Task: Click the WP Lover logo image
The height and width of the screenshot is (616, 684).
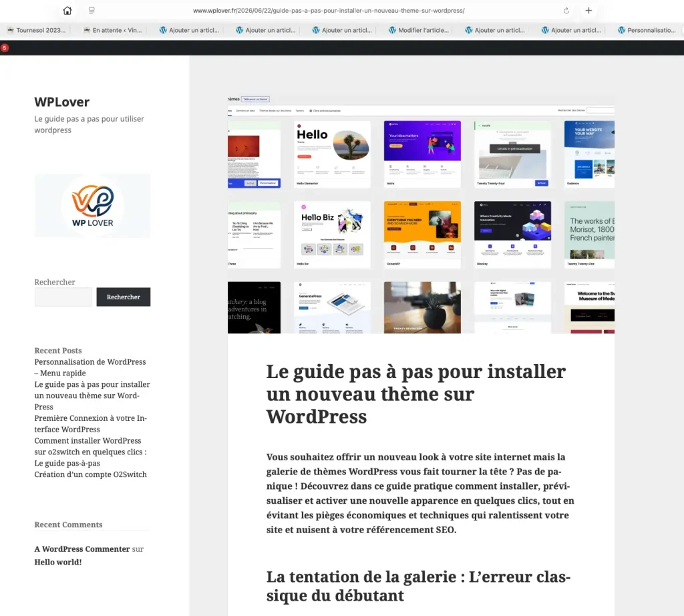Action: 92,206
